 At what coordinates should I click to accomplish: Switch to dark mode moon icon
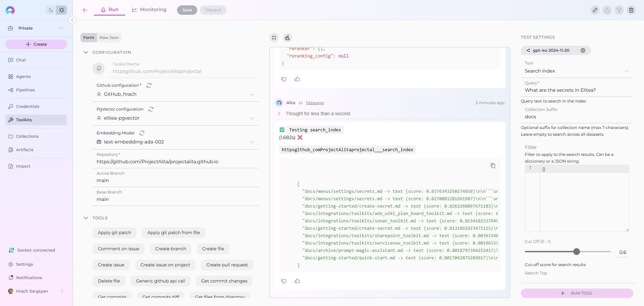(51, 10)
